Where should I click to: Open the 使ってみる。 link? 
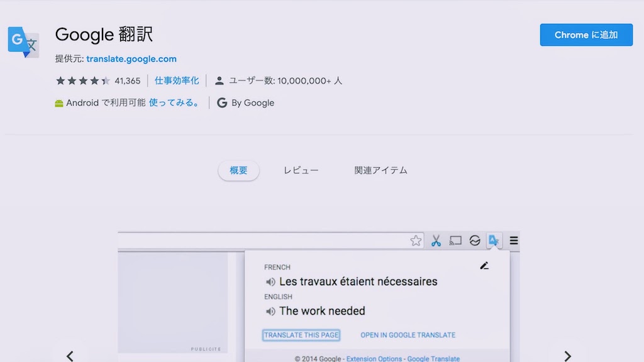[x=175, y=102]
